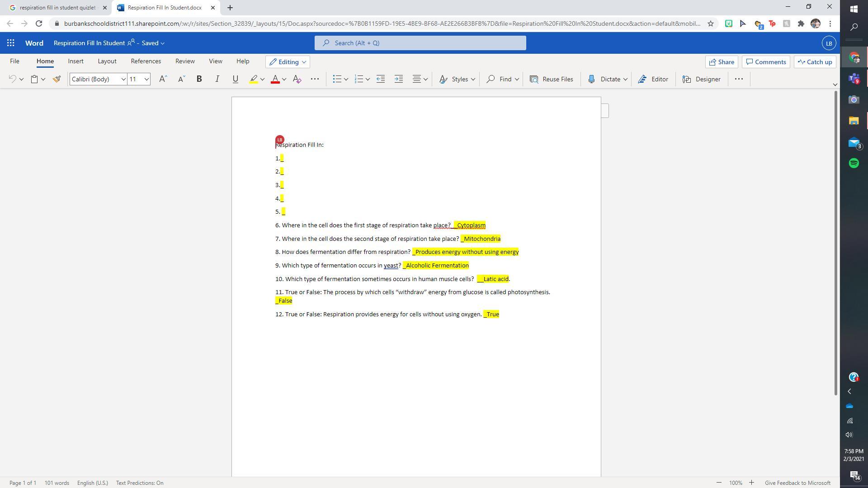The image size is (868, 488).
Task: Open the Insert ribbon tab
Action: click(x=75, y=61)
